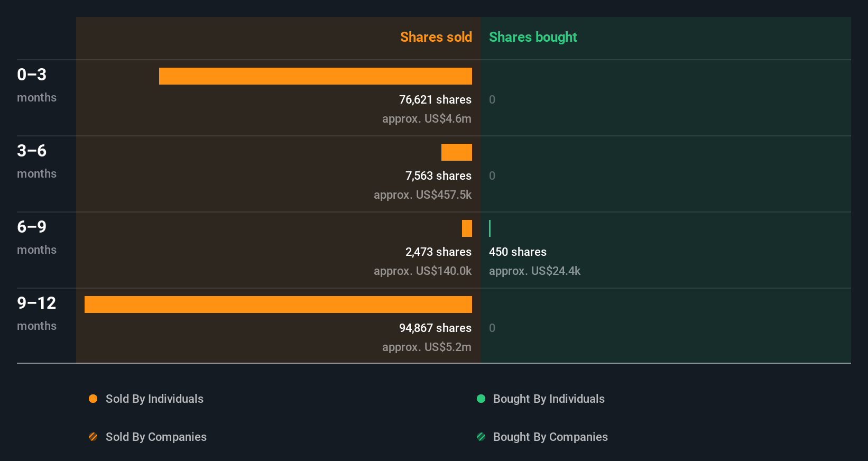This screenshot has height=461, width=868.
Task: Click the zero bought value in 0–3 months row
Action: click(492, 99)
